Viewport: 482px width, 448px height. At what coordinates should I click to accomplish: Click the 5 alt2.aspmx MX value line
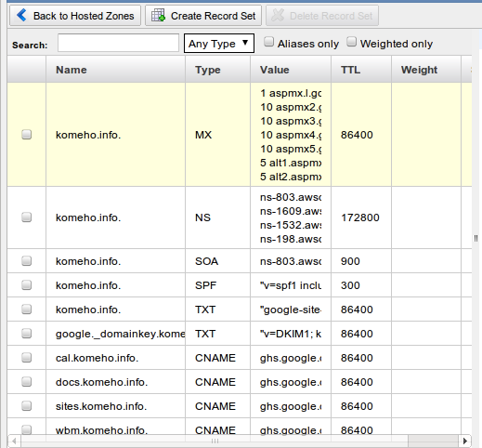[291, 177]
